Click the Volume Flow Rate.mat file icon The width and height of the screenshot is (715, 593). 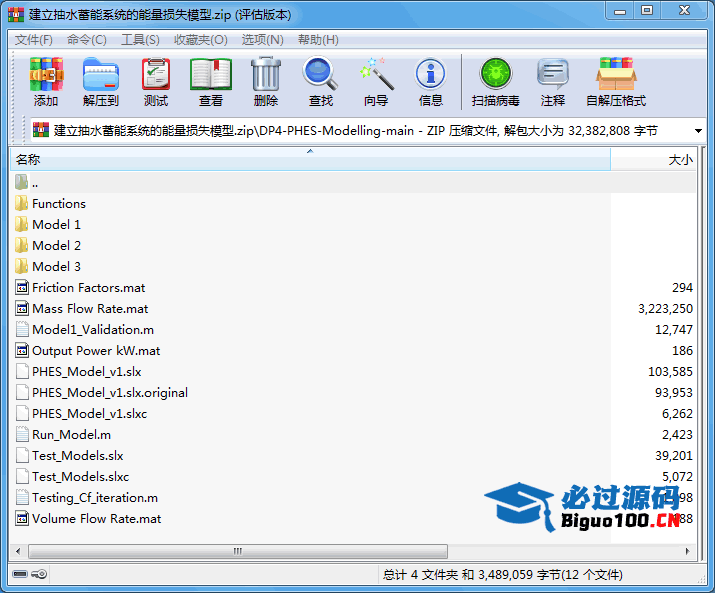point(22,518)
